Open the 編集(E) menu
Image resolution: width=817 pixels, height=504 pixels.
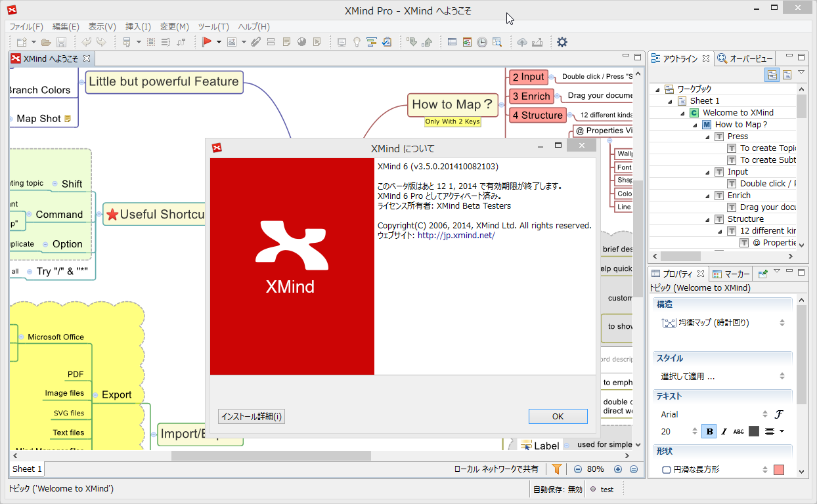66,27
